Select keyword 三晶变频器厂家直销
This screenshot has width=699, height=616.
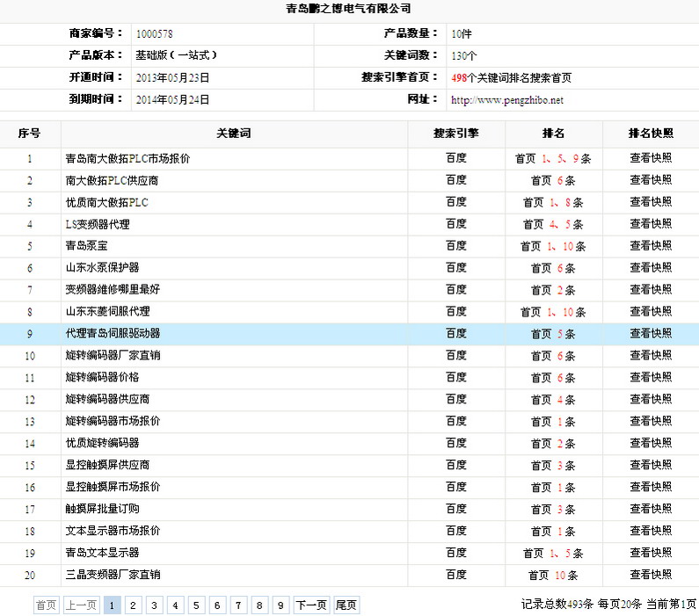tap(113, 575)
